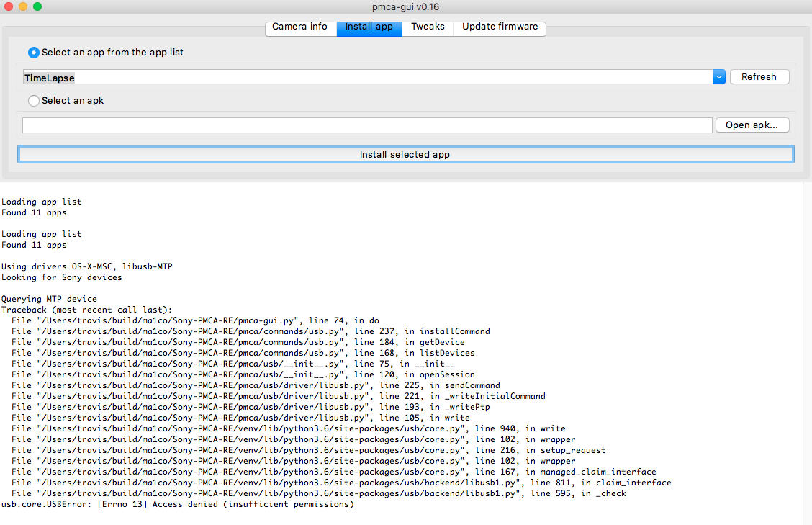Switch to the Update firmware tab

point(500,27)
